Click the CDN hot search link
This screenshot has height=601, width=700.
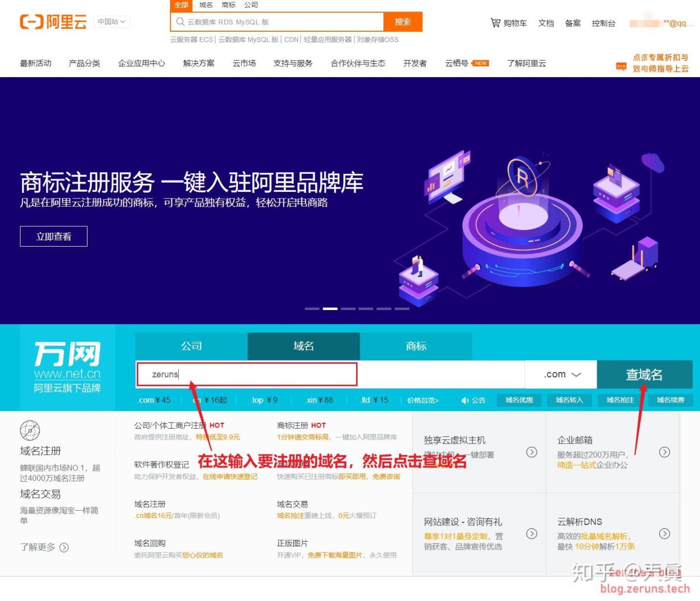291,40
